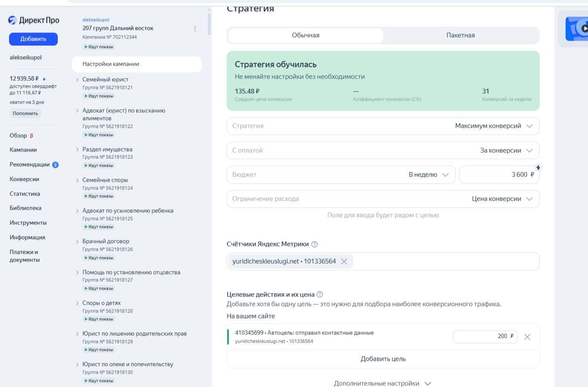588x387 pixels.
Task: Open Конверсии in the sidebar
Action: coord(24,179)
